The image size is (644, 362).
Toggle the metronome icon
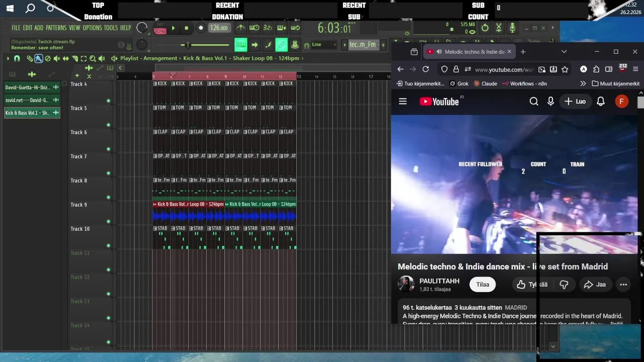pyautogui.click(x=241, y=28)
